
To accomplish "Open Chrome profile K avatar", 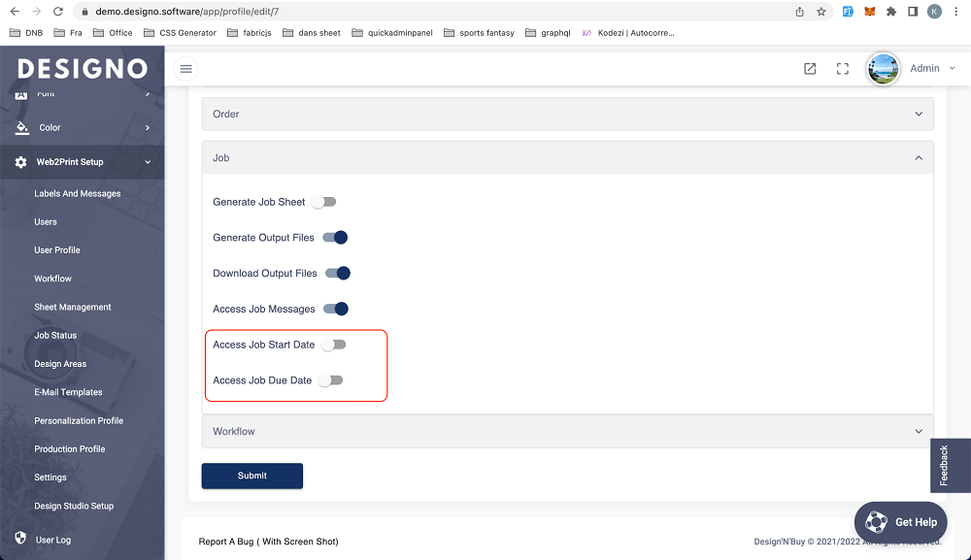I will click(934, 11).
